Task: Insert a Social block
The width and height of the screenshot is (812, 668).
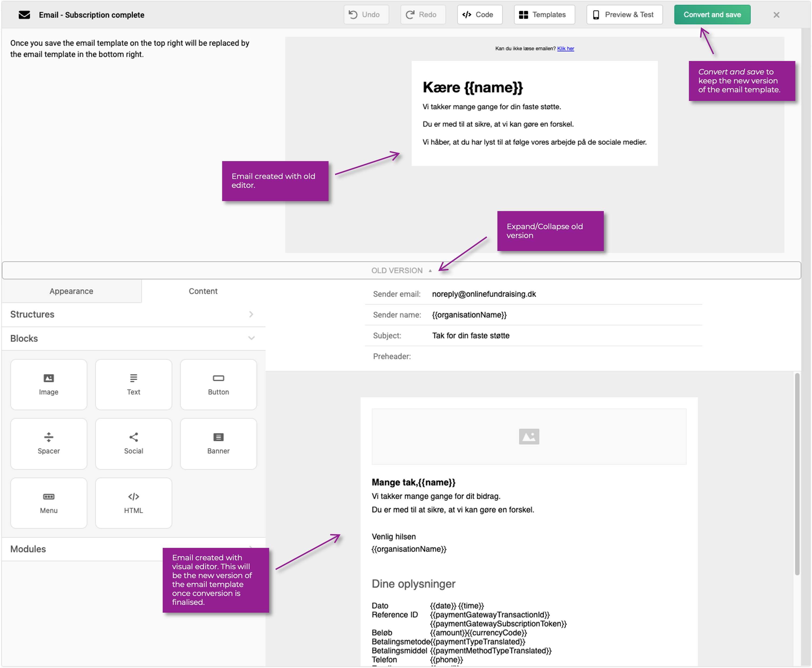Action: (133, 443)
